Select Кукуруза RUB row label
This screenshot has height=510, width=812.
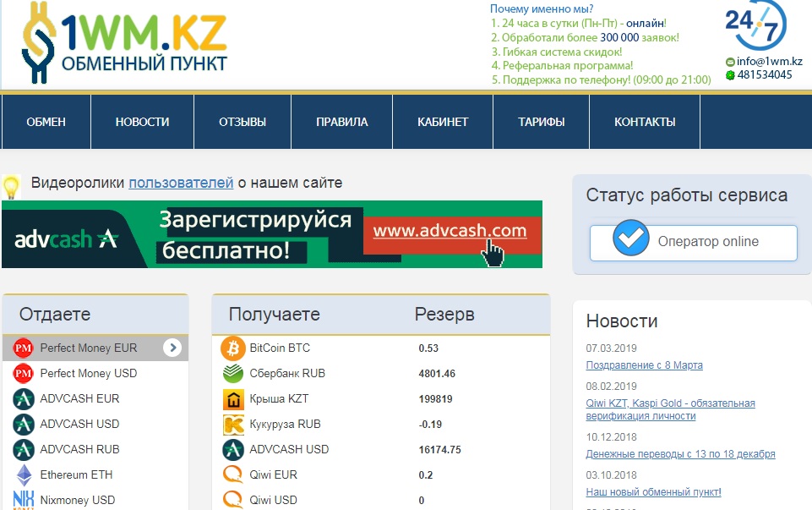[x=286, y=424]
